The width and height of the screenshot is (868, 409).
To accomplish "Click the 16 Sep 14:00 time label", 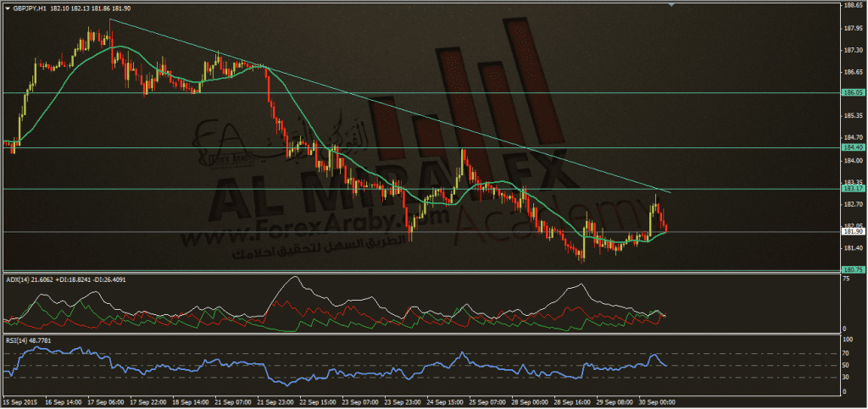I will click(x=62, y=402).
